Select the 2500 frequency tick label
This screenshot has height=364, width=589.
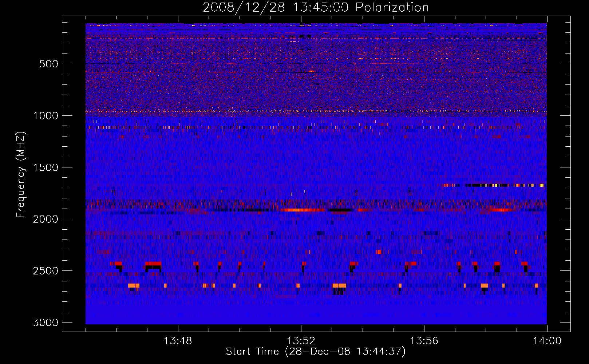click(46, 271)
